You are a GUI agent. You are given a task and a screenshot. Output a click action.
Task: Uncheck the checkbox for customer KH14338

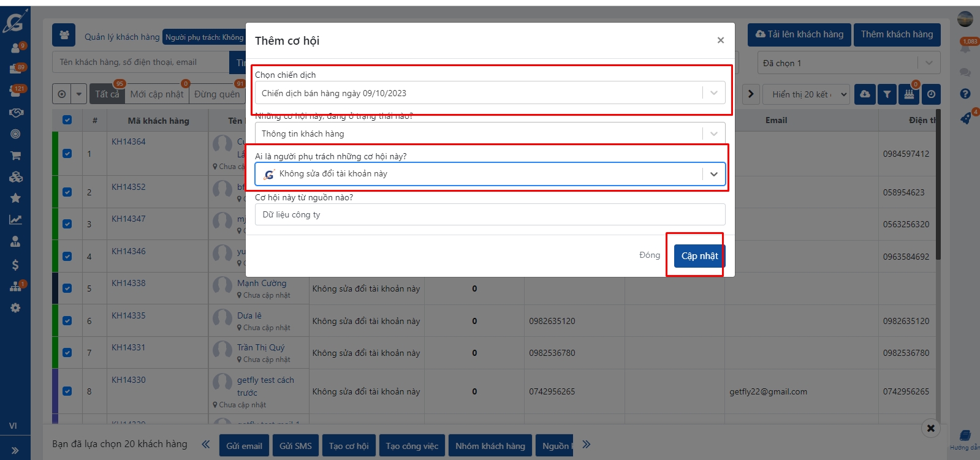coord(67,288)
